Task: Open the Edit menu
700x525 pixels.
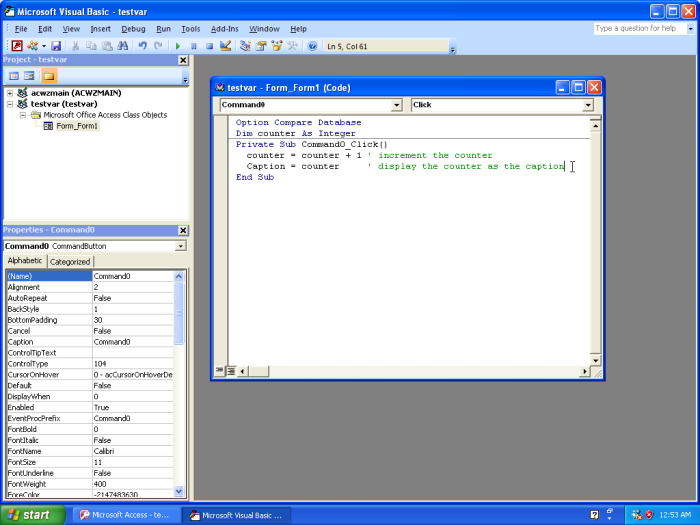Action: pos(45,29)
